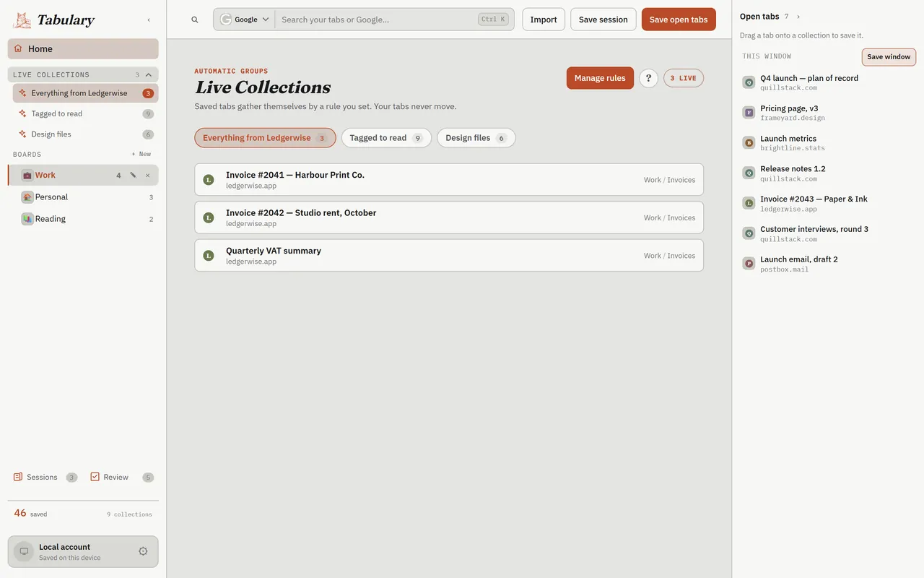924x578 pixels.
Task: Click the Launch metrics brightline favicon
Action: pyautogui.click(x=749, y=143)
